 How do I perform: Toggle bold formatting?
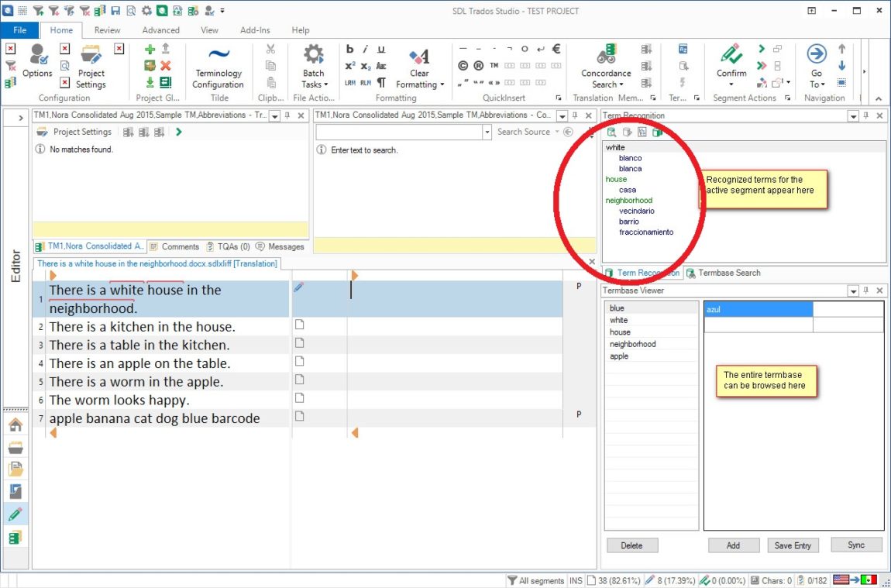coord(350,50)
